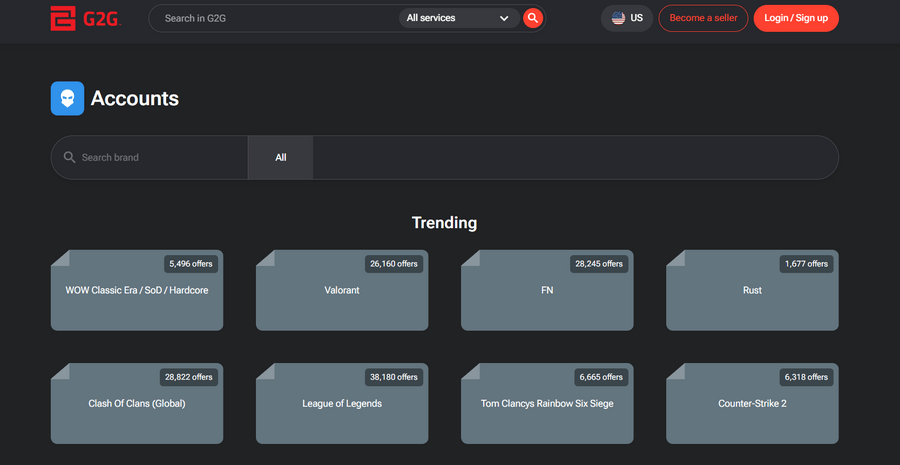
Task: Open Tom Clancys Rainbow Six Siege card
Action: click(547, 403)
